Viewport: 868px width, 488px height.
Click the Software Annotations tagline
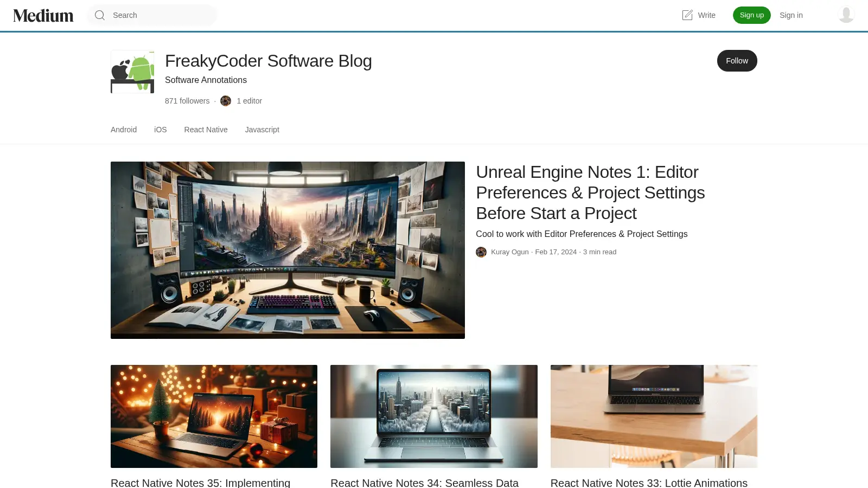206,80
